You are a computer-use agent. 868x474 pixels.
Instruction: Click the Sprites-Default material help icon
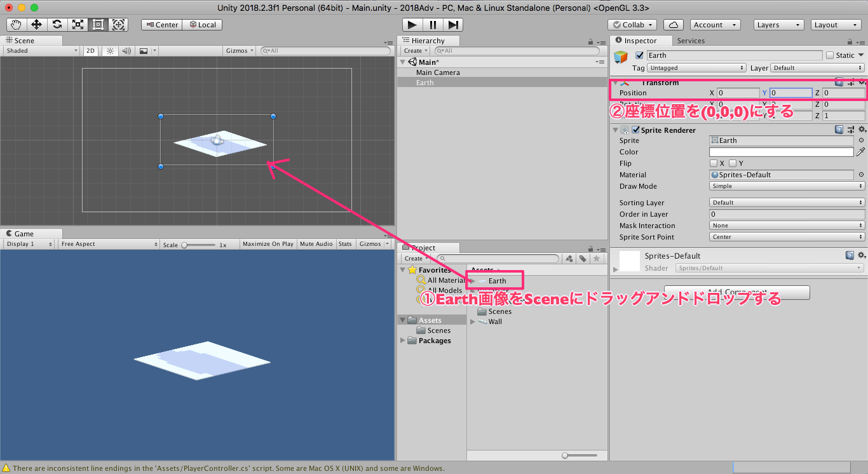[x=850, y=255]
